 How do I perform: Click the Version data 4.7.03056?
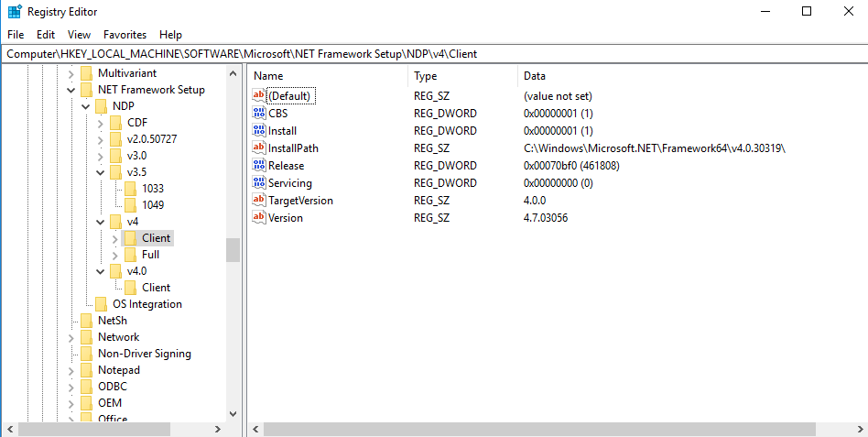click(x=546, y=218)
